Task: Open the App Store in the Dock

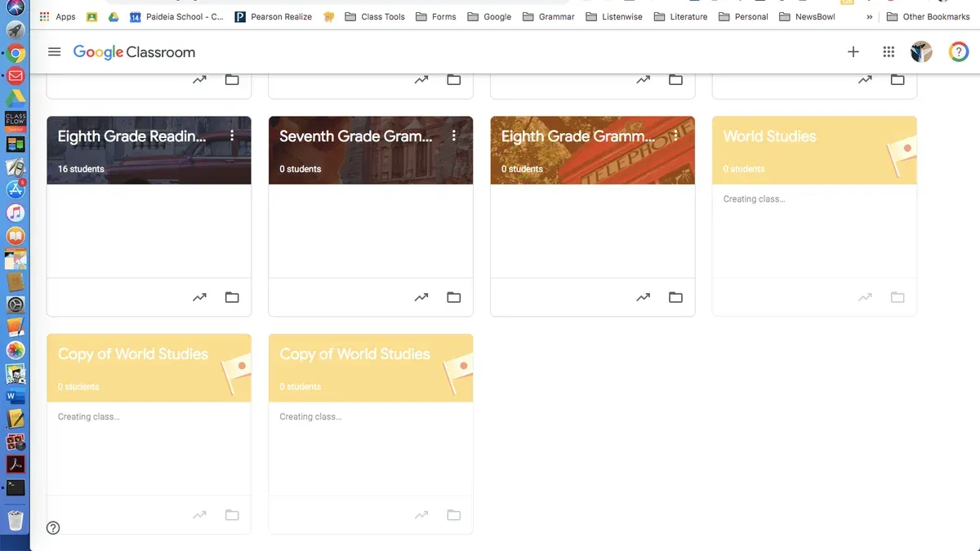Action: pyautogui.click(x=16, y=190)
